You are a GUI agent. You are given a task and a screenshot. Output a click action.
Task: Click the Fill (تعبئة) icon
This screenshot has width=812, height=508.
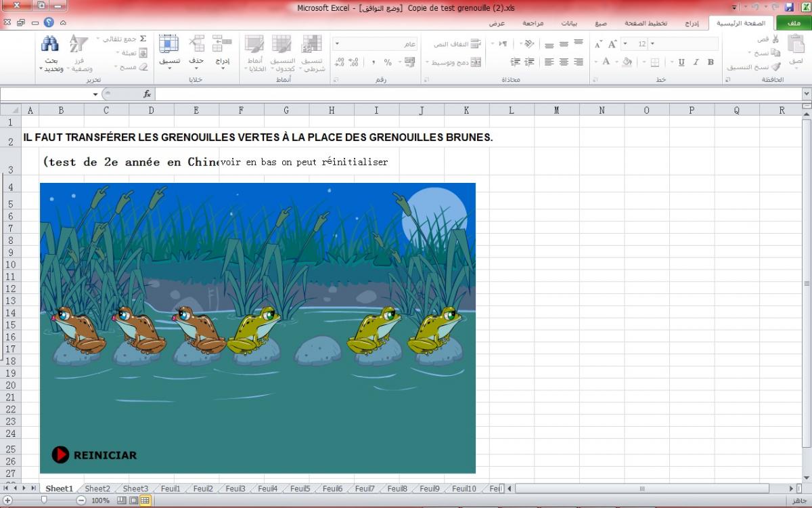coord(143,53)
